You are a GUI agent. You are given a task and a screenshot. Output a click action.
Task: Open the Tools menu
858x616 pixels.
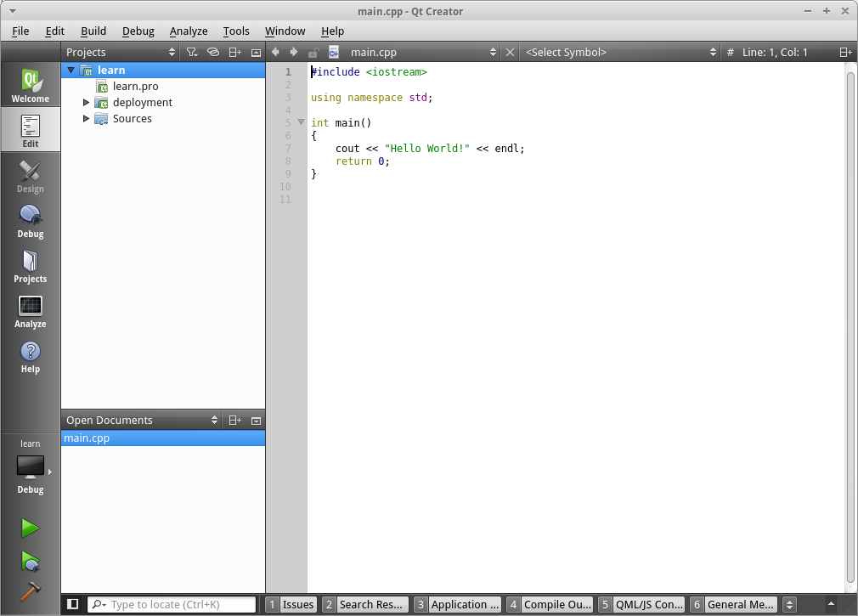pos(236,31)
